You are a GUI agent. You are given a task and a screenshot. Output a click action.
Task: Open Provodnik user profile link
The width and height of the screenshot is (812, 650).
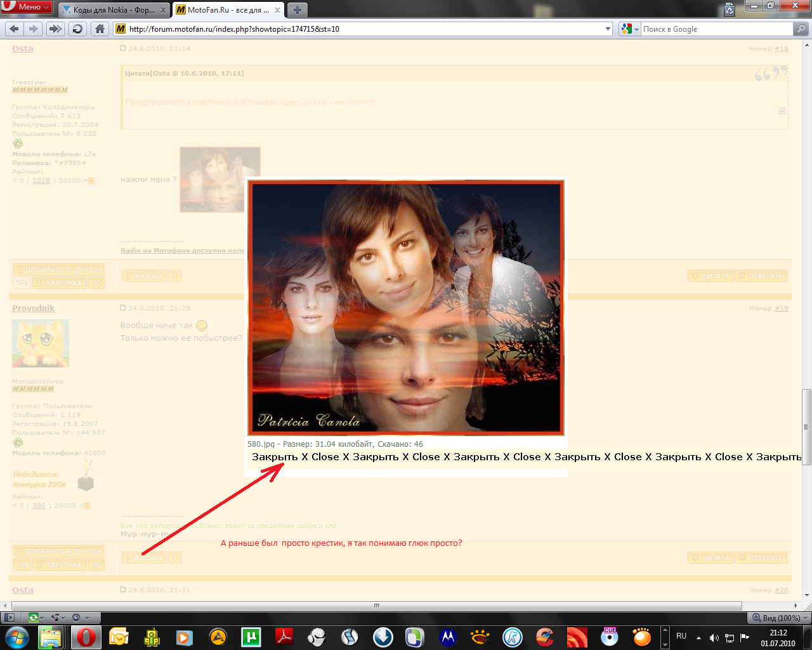coord(34,308)
